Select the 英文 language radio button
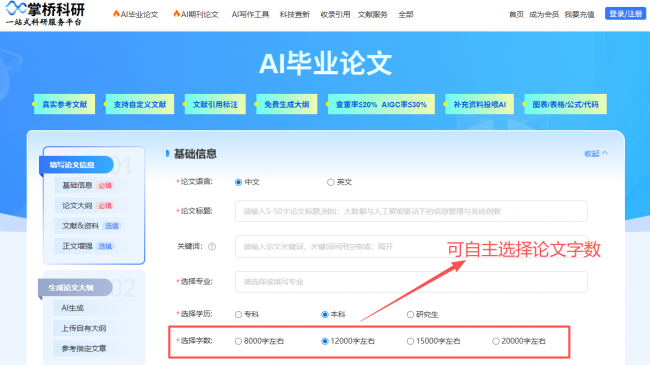 coord(330,182)
